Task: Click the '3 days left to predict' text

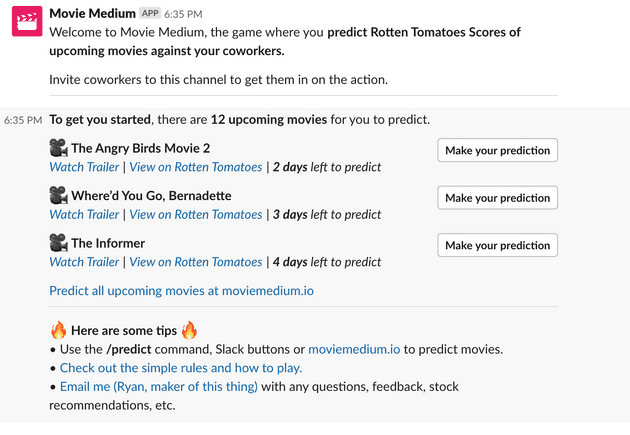Action: point(327,214)
